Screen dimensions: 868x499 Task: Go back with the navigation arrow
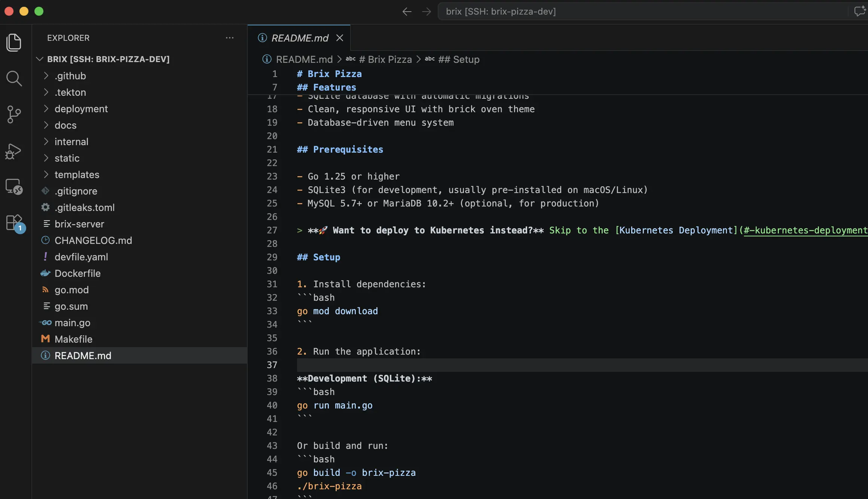click(x=407, y=12)
